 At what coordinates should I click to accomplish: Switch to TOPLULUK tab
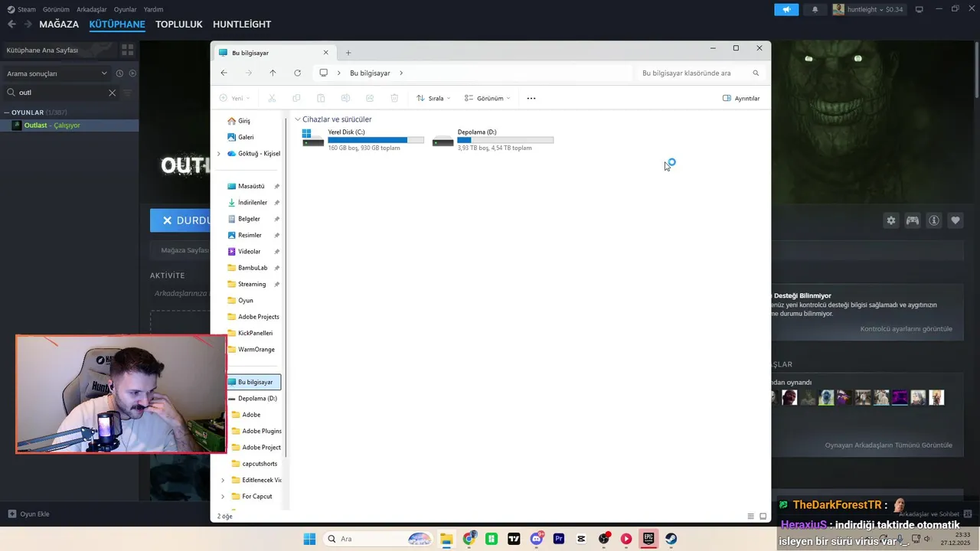point(178,24)
